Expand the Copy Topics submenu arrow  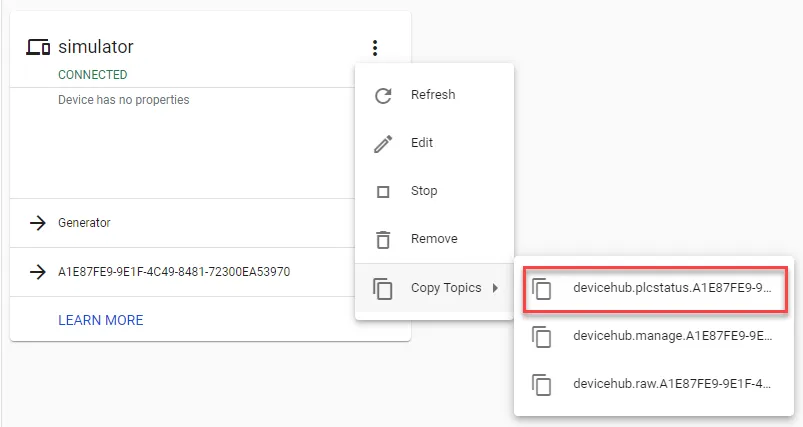coord(495,288)
